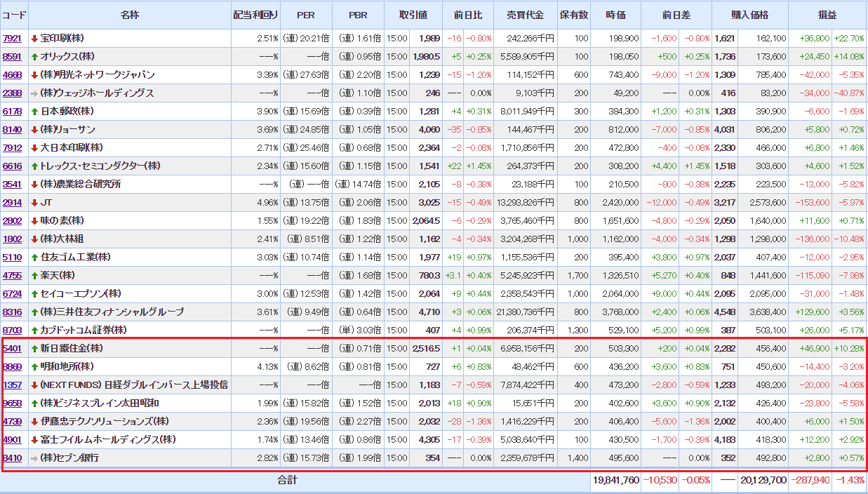Open stock code link 2914 for JT

pyautogui.click(x=12, y=203)
